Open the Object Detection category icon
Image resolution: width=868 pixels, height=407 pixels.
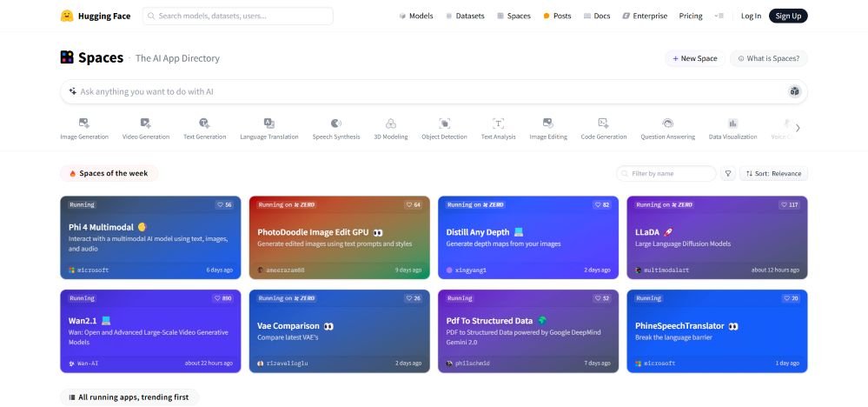click(x=445, y=123)
